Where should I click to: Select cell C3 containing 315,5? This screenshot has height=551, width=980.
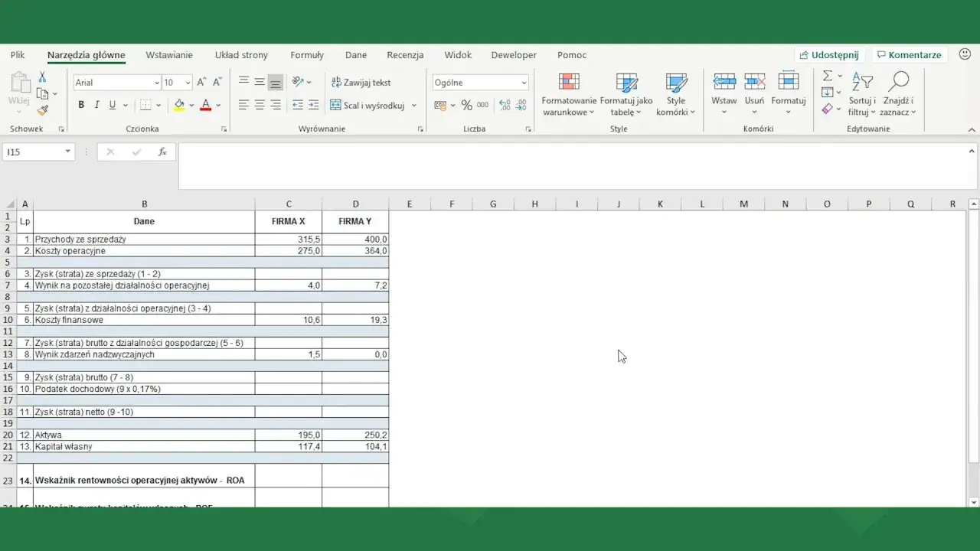point(289,240)
